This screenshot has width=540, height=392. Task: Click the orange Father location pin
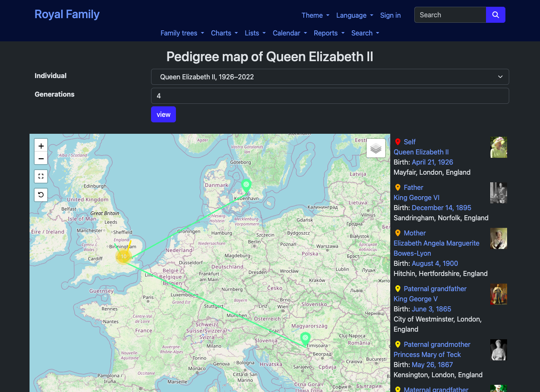tap(398, 187)
